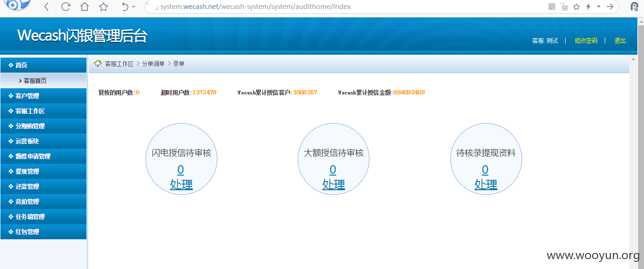Click 处理 under 待核录提现资料
Image resolution: width=644 pixels, height=269 pixels.
[x=486, y=185]
